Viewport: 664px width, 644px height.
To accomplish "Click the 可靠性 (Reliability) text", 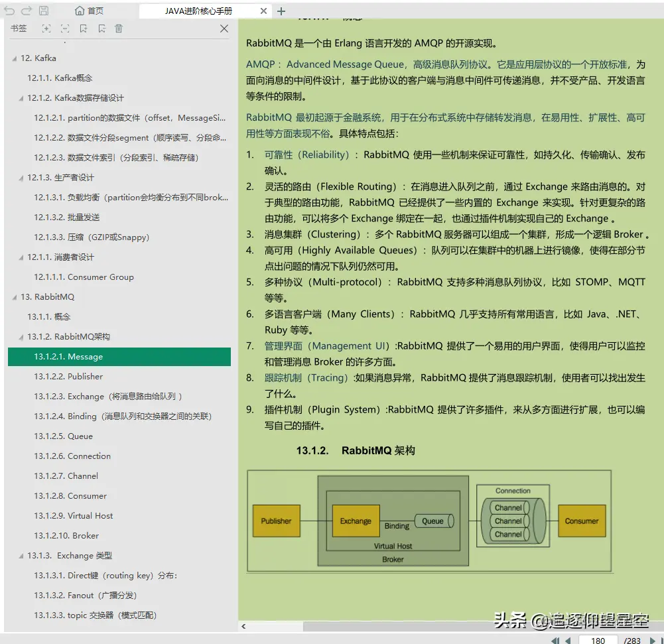I will pos(307,155).
